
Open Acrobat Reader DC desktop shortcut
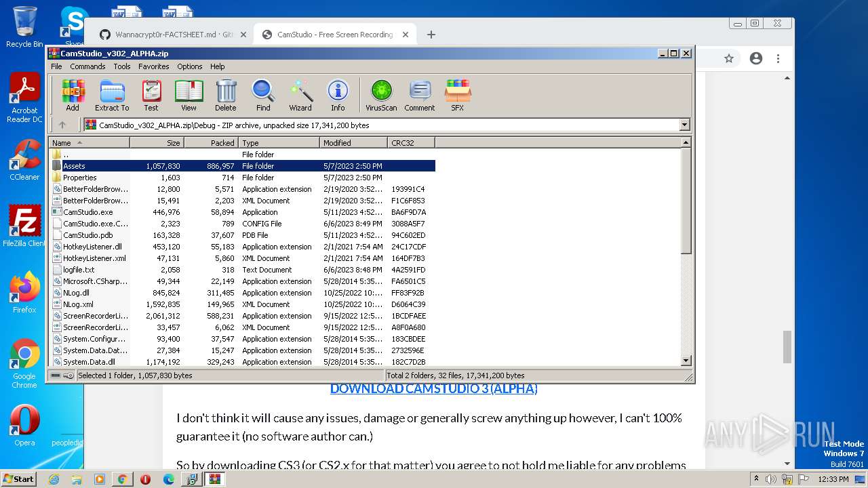coord(24,99)
